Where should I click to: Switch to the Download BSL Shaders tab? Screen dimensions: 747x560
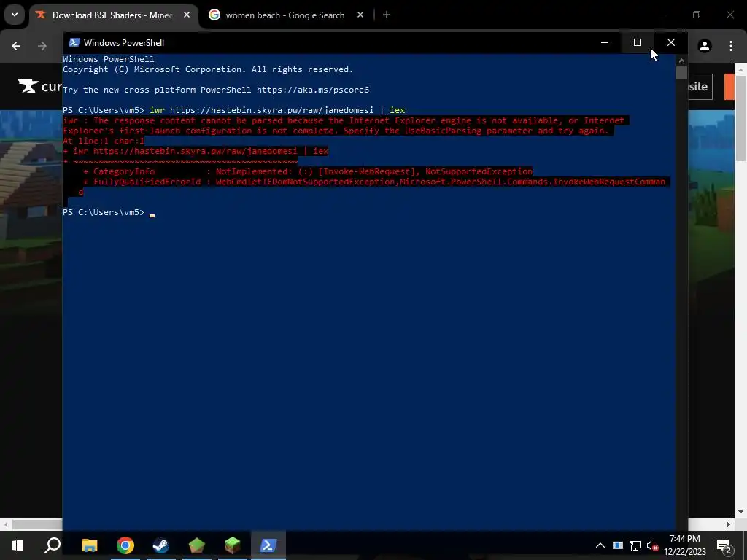pos(113,15)
